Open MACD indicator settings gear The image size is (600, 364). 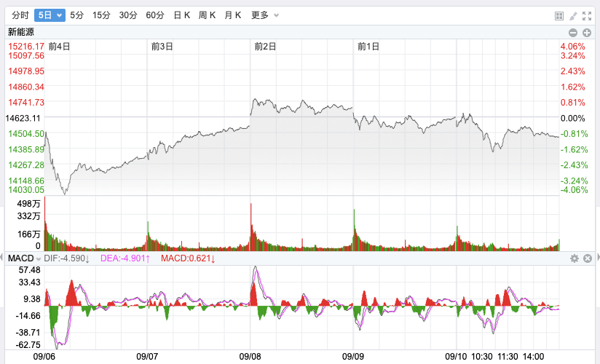pyautogui.click(x=574, y=258)
